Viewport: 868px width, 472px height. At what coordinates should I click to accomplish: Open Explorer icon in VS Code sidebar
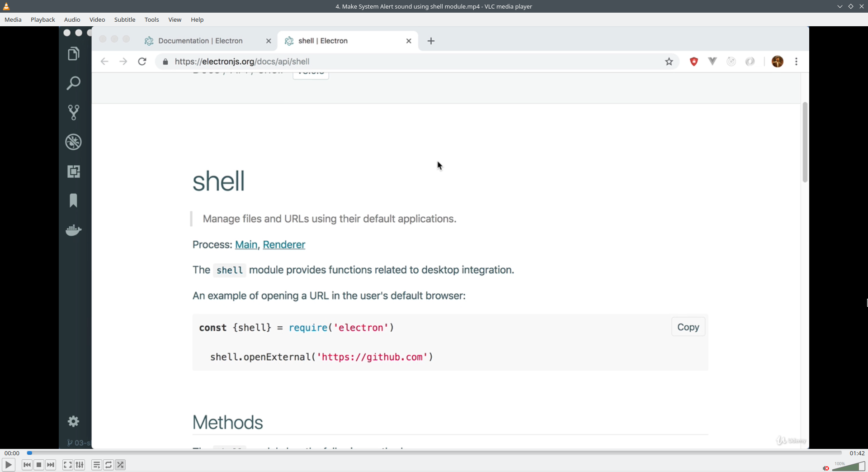74,54
